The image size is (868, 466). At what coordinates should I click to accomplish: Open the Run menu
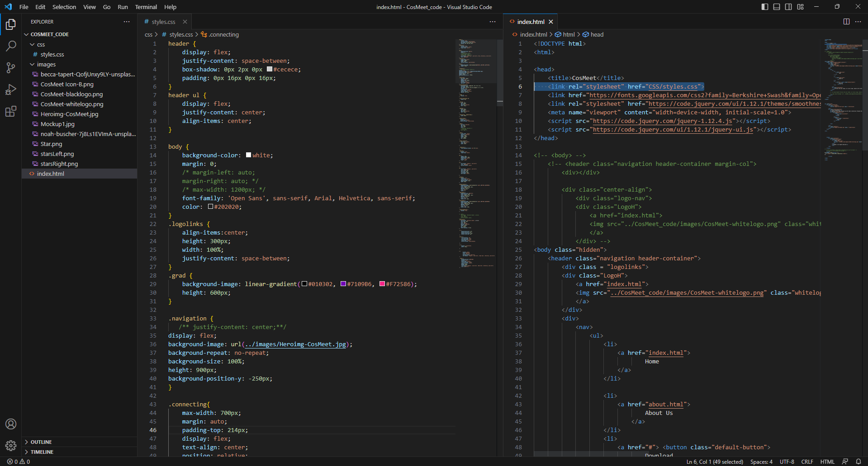(123, 7)
